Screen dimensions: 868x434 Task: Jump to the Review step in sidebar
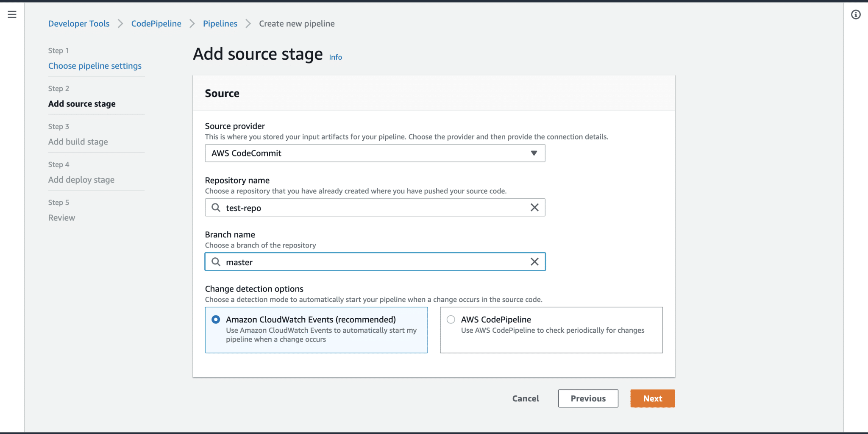click(x=61, y=217)
